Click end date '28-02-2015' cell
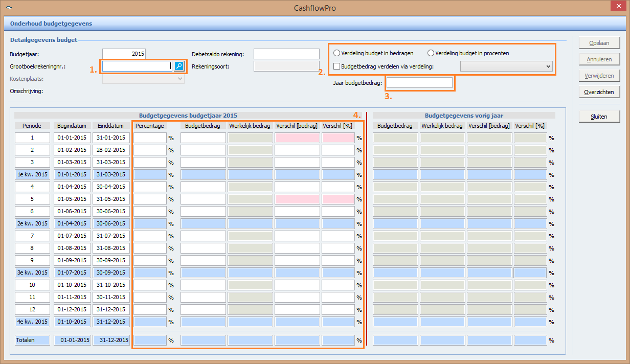Viewport: 630px width, 364px height. point(111,150)
